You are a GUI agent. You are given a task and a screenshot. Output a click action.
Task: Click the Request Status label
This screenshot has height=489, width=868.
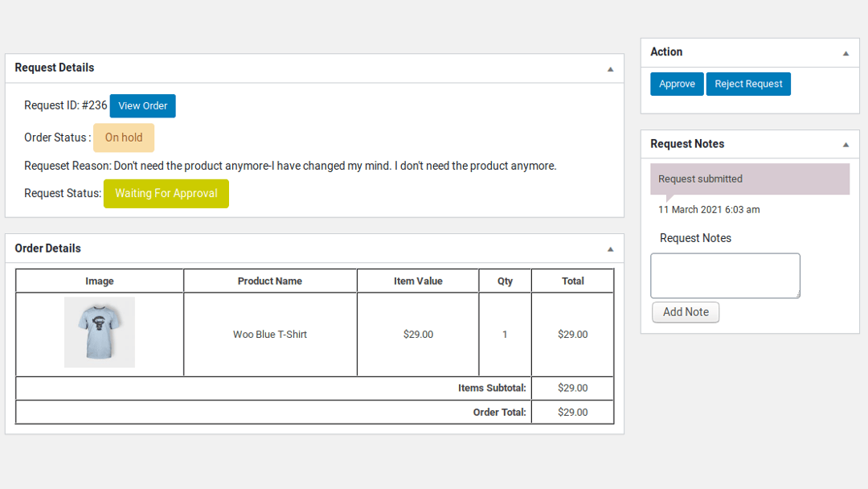pyautogui.click(x=63, y=194)
